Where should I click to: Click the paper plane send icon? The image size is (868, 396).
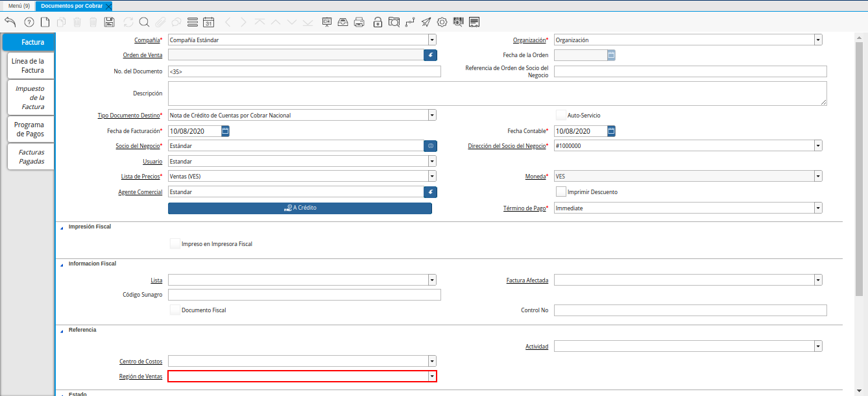(426, 22)
